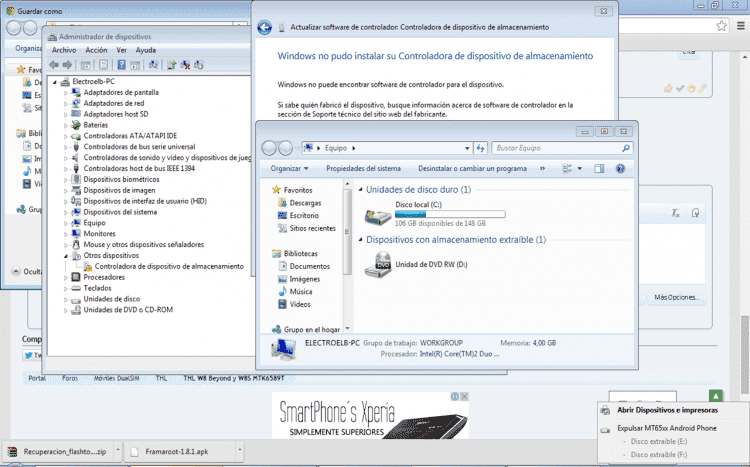Click Desinstalar o cambiar un programa

coord(473,168)
